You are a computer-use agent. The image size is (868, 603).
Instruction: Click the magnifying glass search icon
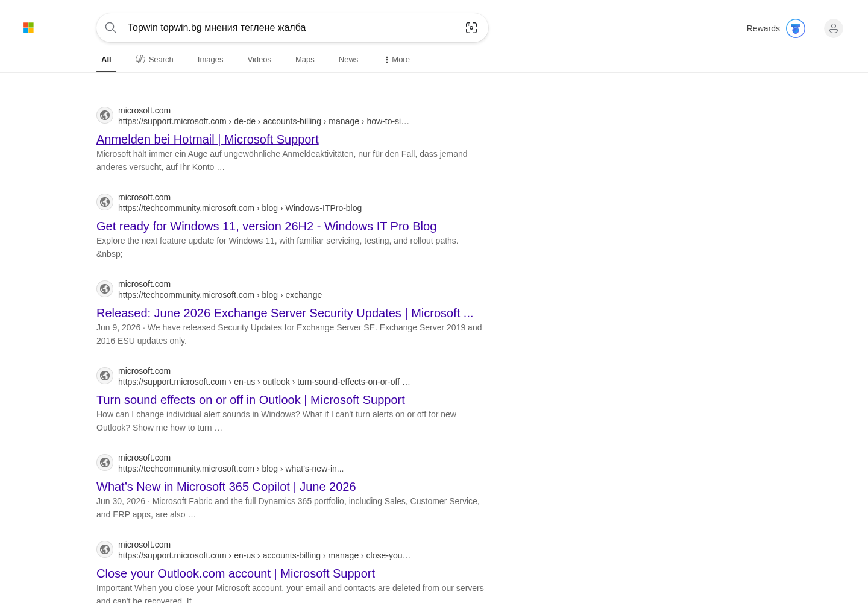point(111,28)
